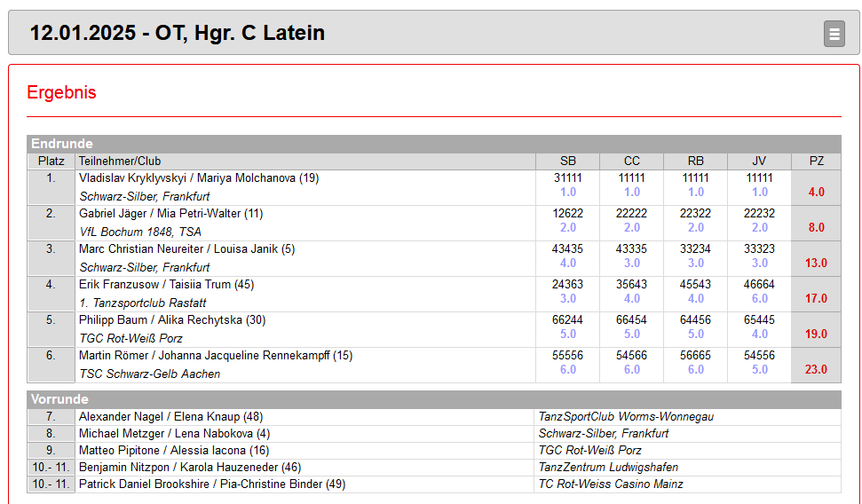Select couple Alexander Nagel / Elena Knaup
This screenshot has width=862, height=504.
point(171,417)
